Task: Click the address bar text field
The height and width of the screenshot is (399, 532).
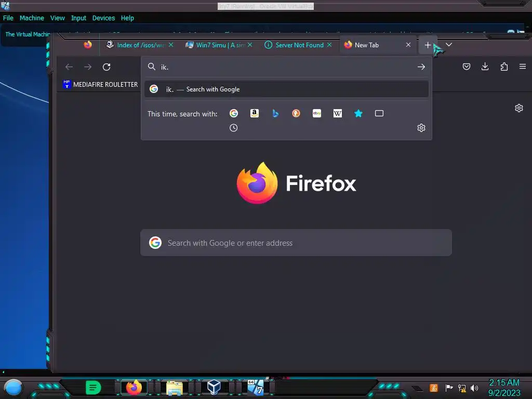Action: (x=285, y=67)
